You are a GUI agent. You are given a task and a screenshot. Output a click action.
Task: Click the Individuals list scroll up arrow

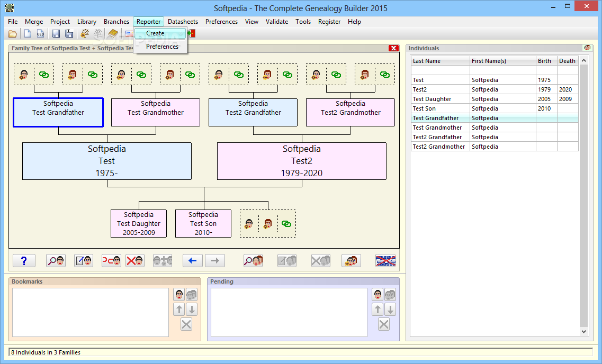[583, 61]
